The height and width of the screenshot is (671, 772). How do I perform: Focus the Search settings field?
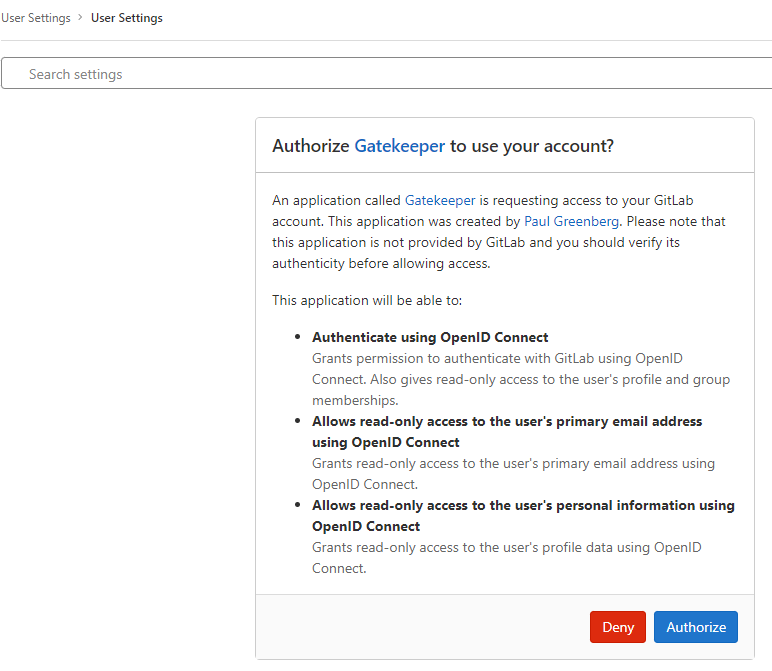[390, 74]
